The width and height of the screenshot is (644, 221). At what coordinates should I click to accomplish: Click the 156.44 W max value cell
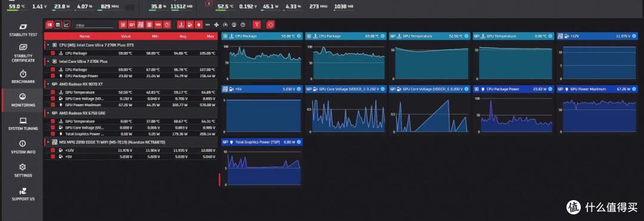click(207, 76)
